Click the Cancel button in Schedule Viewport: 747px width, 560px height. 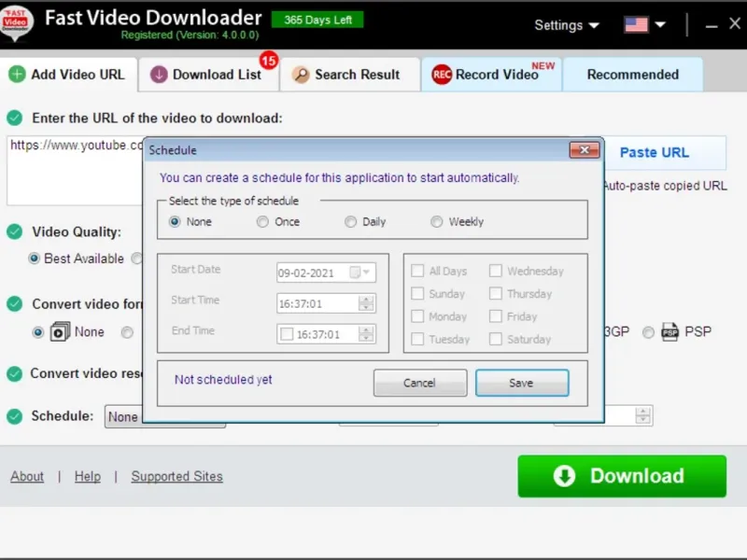[419, 383]
